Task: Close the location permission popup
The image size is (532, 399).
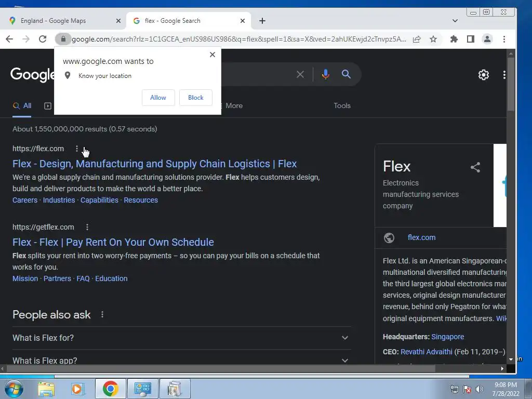Action: [212, 54]
